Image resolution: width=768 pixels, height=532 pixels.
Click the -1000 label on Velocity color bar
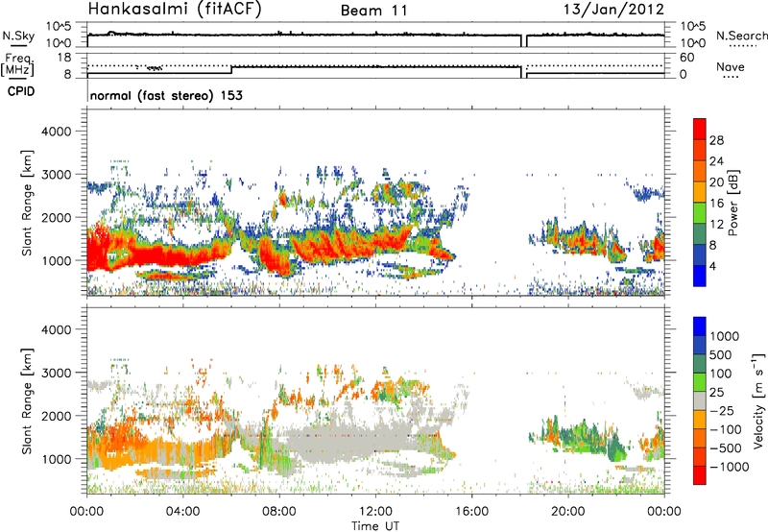[x=729, y=467]
